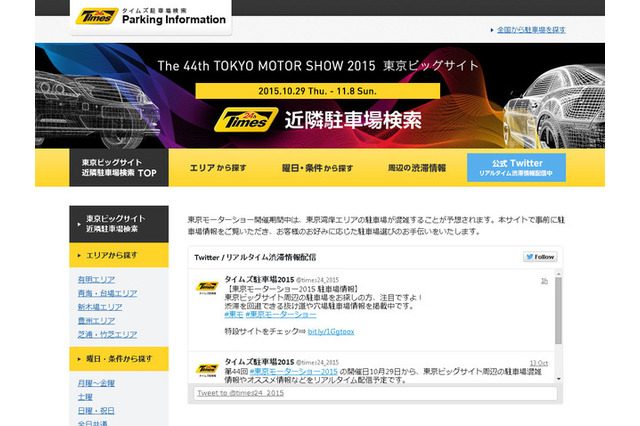Click the 公式 Twitter blue button
This screenshot has height=426, width=640.
pos(516,167)
